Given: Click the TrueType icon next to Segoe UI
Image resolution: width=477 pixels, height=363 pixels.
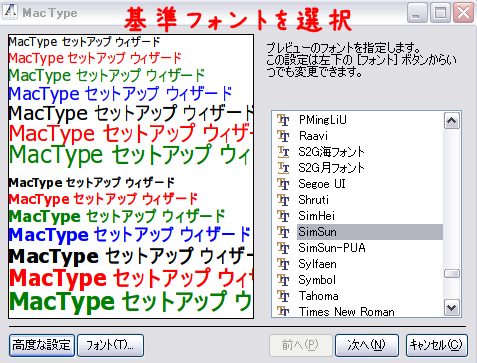Looking at the screenshot, I should coord(283,184).
